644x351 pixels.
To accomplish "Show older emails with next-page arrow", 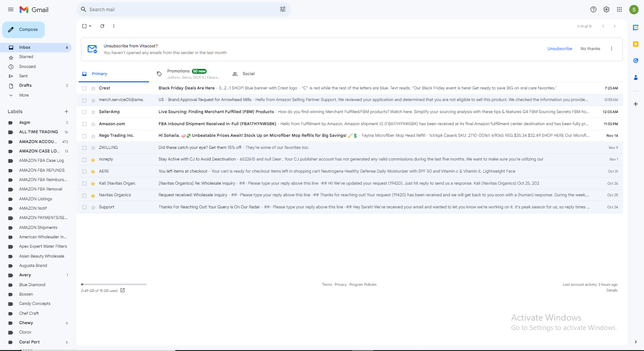I will point(614,26).
